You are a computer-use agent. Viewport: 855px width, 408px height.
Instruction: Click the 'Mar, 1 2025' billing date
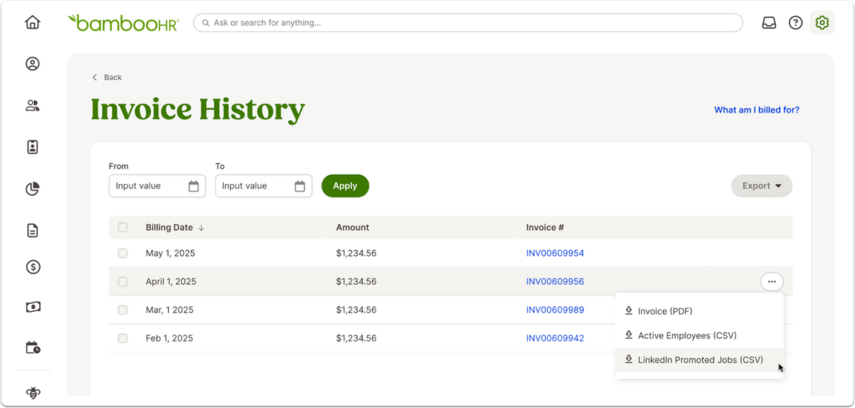tap(170, 310)
